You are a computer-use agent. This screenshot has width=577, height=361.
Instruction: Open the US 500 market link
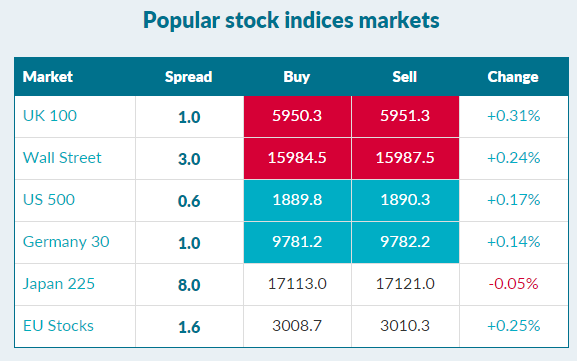pos(49,200)
